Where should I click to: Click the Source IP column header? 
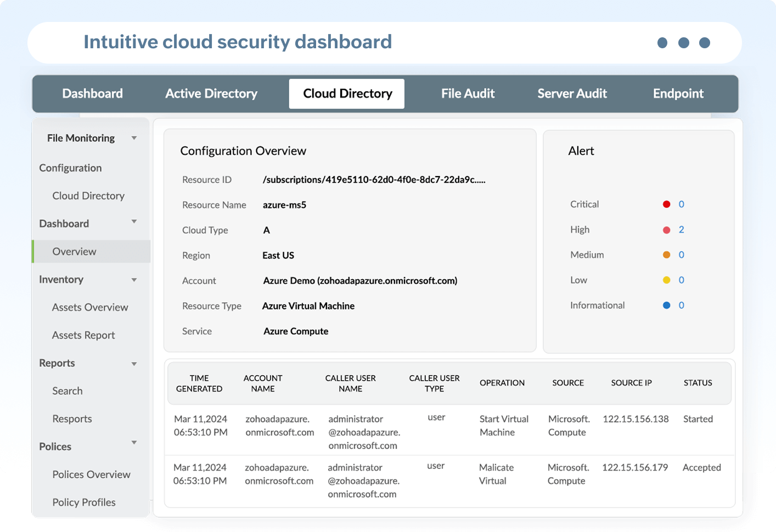(631, 383)
